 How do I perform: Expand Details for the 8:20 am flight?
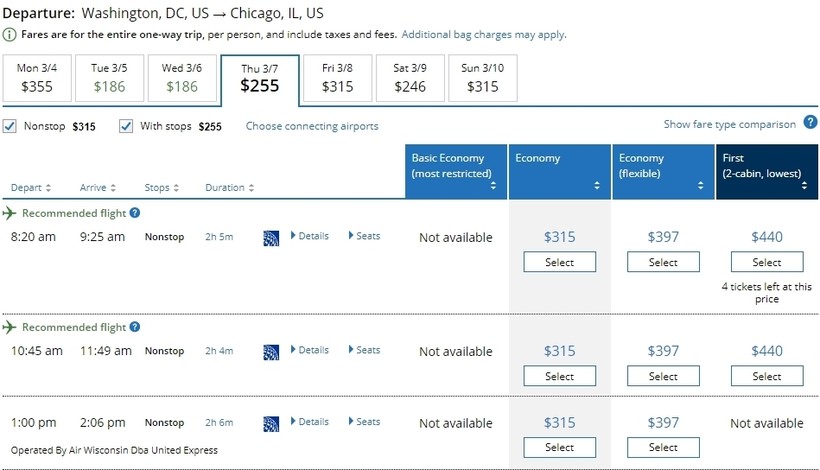click(x=310, y=236)
